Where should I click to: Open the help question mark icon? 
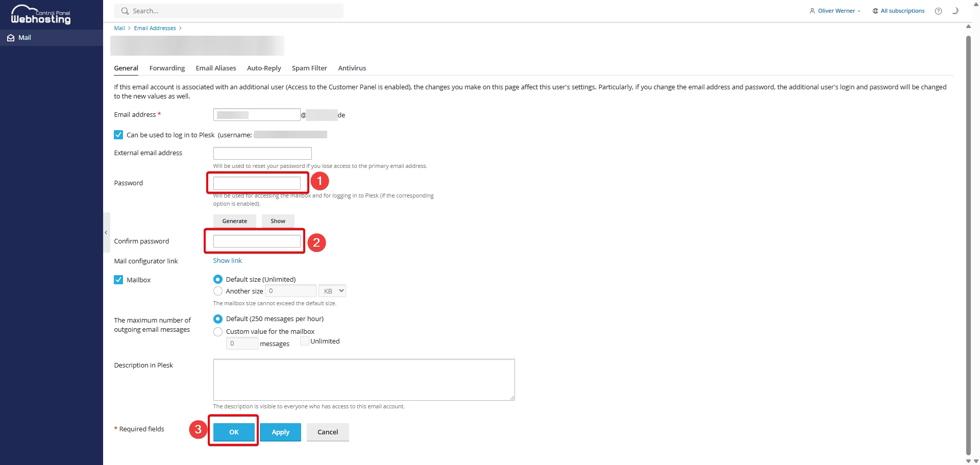938,11
